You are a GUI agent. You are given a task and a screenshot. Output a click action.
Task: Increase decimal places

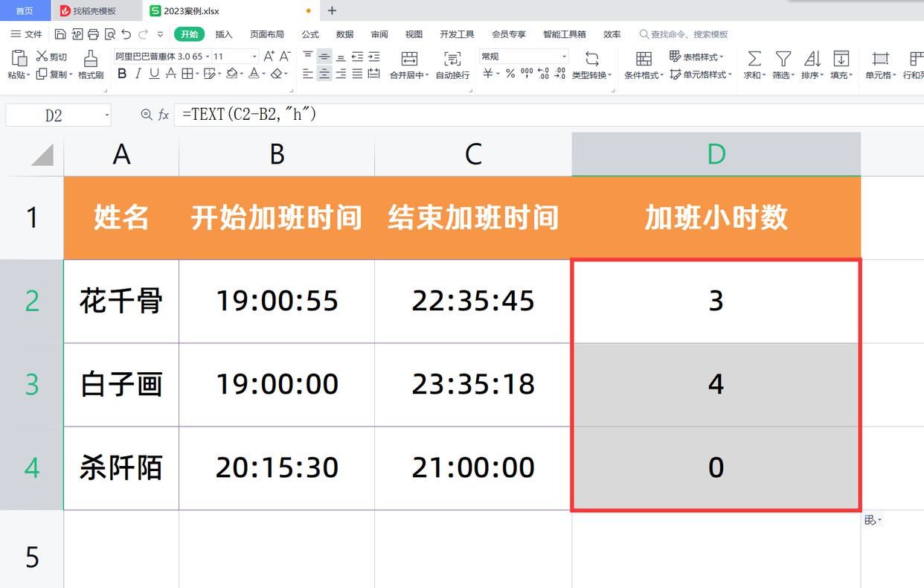point(543,73)
